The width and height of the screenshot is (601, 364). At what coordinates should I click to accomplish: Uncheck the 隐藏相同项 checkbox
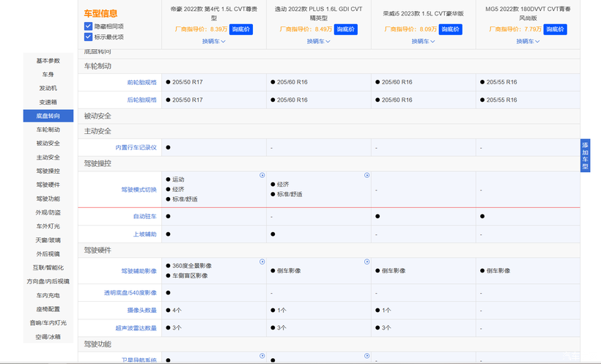(88, 26)
